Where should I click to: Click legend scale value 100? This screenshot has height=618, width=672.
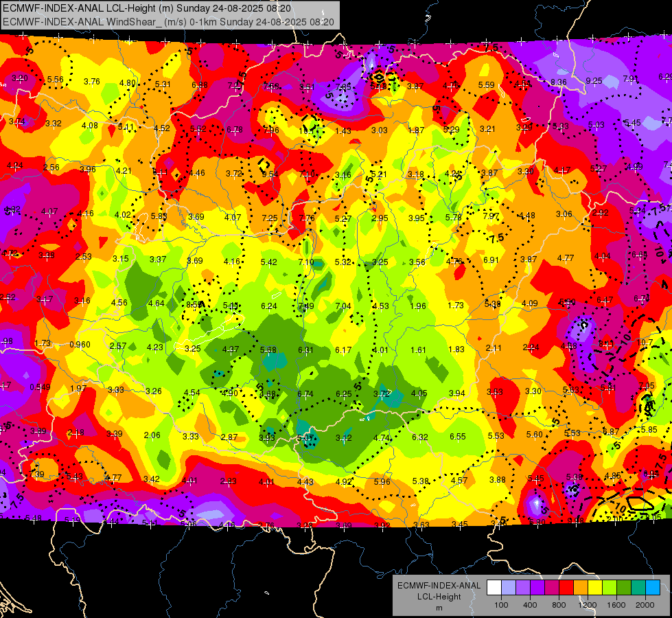point(501,605)
